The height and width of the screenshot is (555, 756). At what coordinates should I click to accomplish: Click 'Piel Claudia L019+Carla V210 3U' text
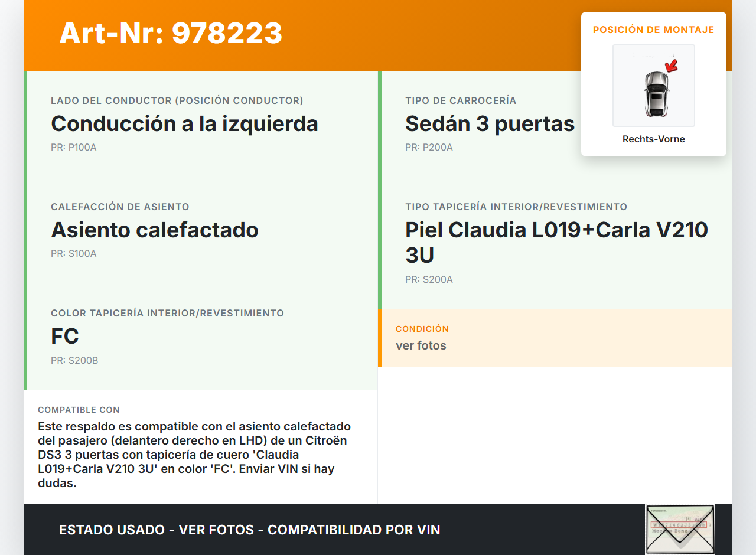click(x=556, y=242)
